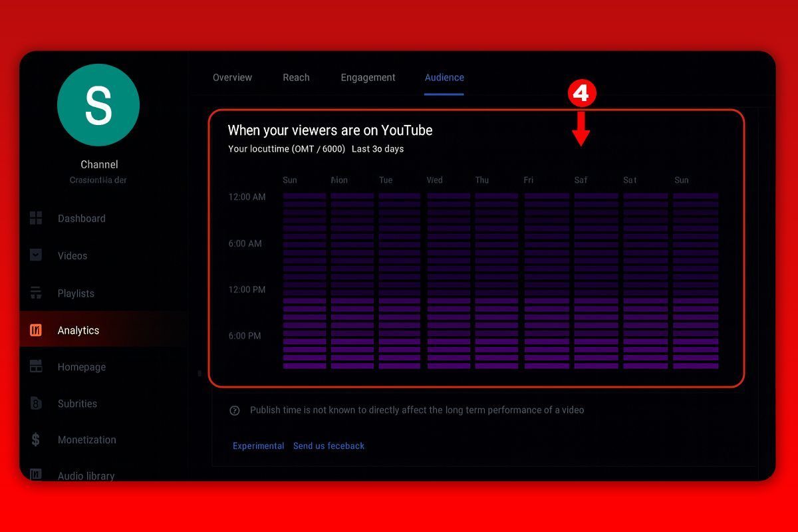
Task: Click the Fri column heatmap bars
Action: click(x=547, y=281)
